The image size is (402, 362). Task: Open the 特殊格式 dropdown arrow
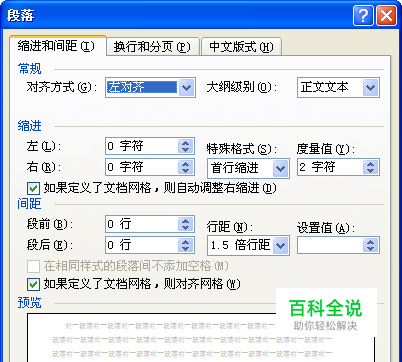click(281, 168)
